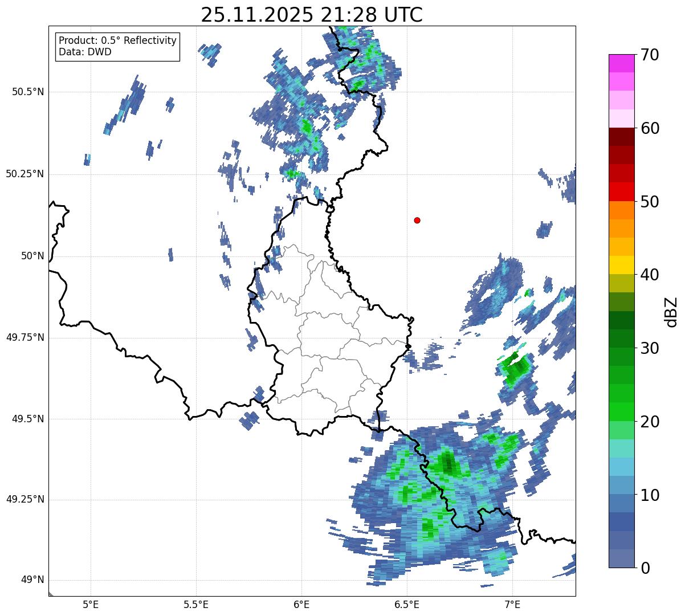This screenshot has height=616, width=685.
Task: Click the longitude label 5.5°E
Action: tap(196, 604)
